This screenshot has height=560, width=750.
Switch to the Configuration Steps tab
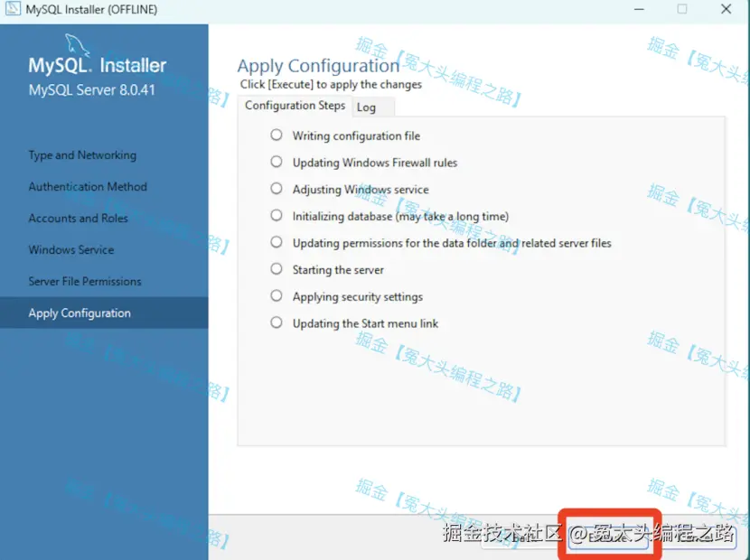295,106
